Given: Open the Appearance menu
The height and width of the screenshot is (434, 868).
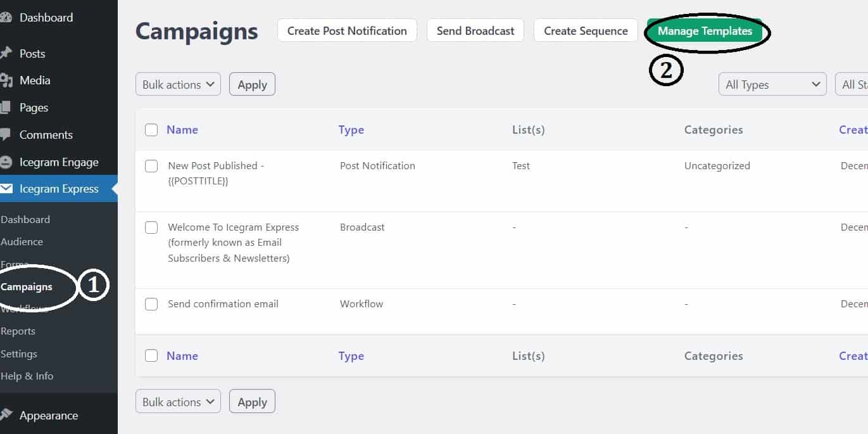Looking at the screenshot, I should tap(49, 416).
